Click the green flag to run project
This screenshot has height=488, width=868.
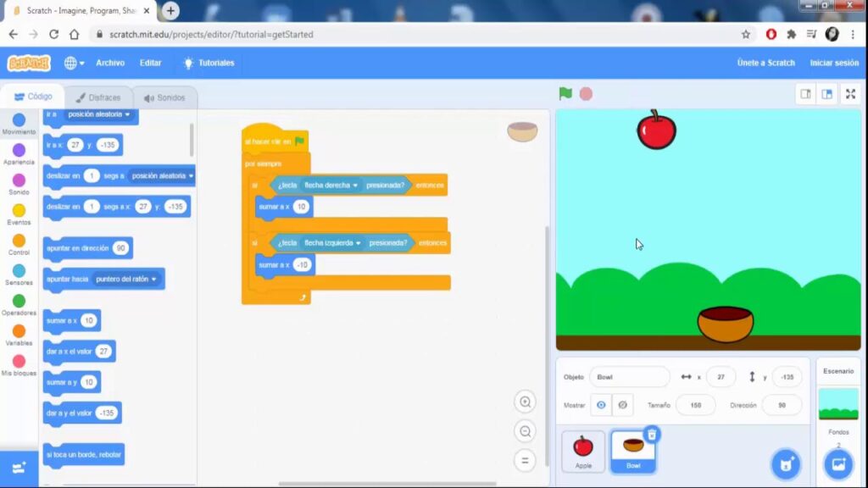[x=565, y=93]
